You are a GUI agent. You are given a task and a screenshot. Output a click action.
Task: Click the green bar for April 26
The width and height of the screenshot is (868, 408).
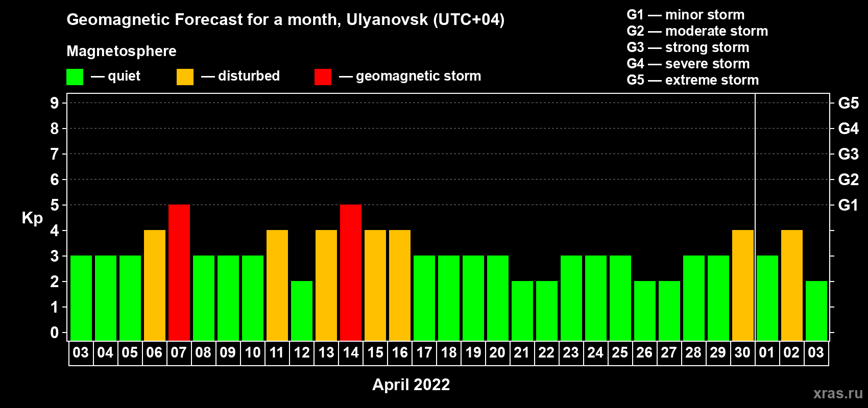pos(645,311)
